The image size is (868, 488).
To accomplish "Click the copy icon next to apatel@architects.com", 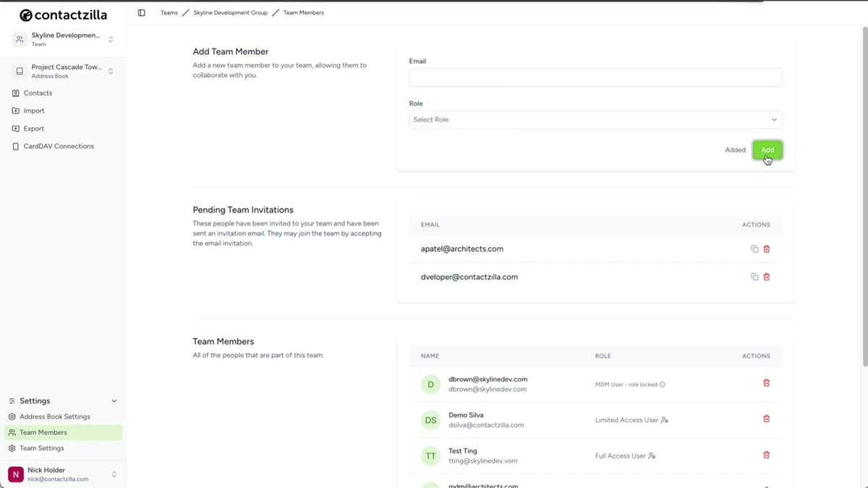I will tap(754, 248).
